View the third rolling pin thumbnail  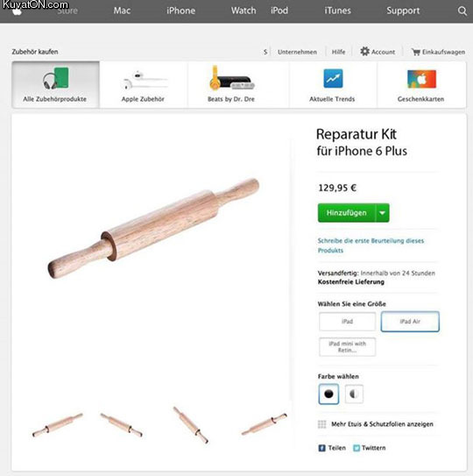point(191,425)
